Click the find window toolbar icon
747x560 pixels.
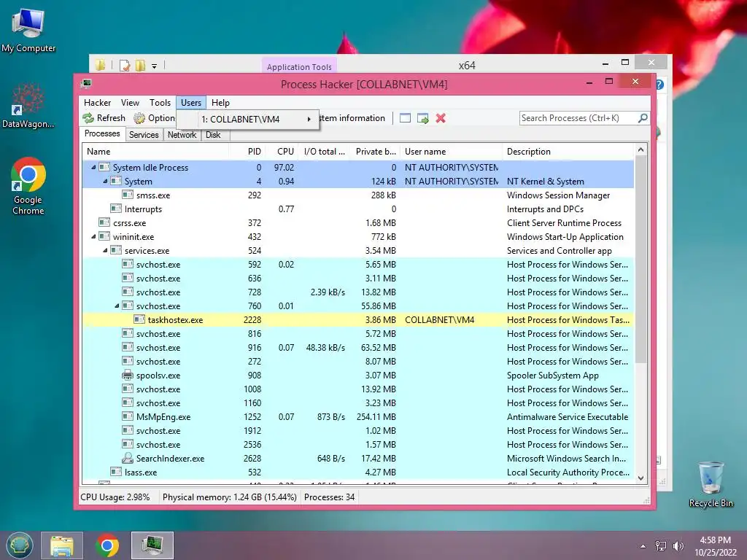pos(405,118)
